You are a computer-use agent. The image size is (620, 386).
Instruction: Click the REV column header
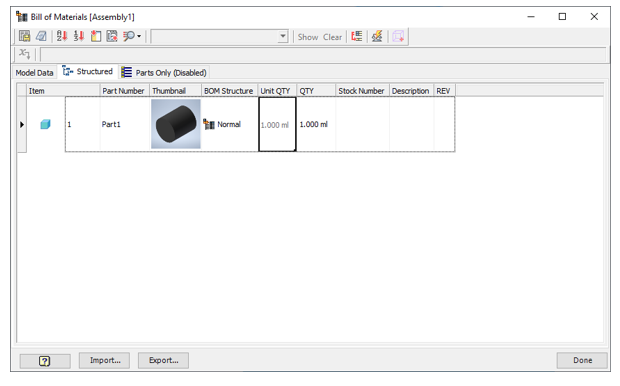[444, 91]
